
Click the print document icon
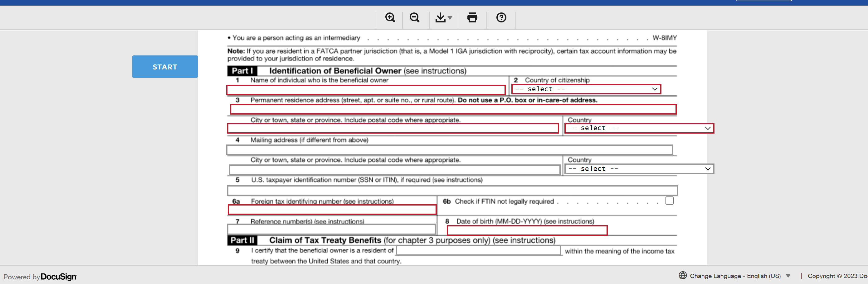[472, 17]
